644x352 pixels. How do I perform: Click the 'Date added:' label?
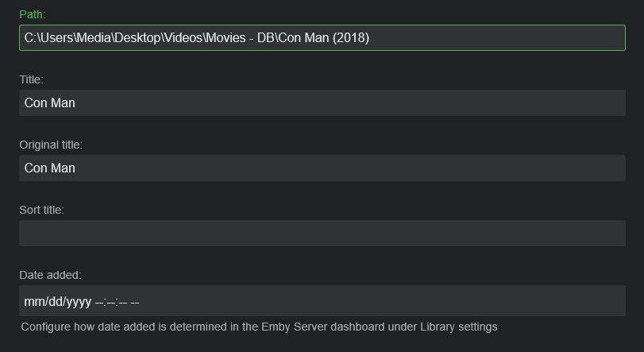pos(50,275)
